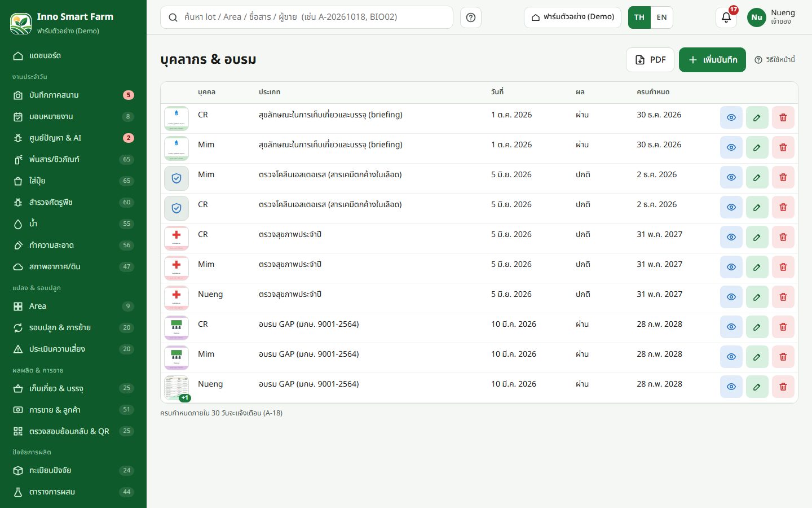812x508 pixels.
Task: Click the help question mark icon beside search
Action: tap(471, 17)
